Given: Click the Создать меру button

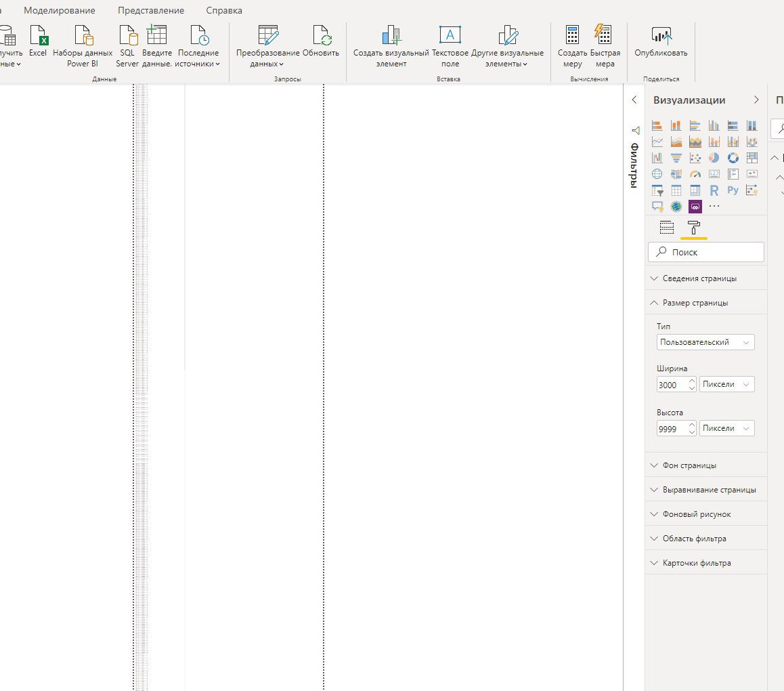Looking at the screenshot, I should click(x=573, y=46).
